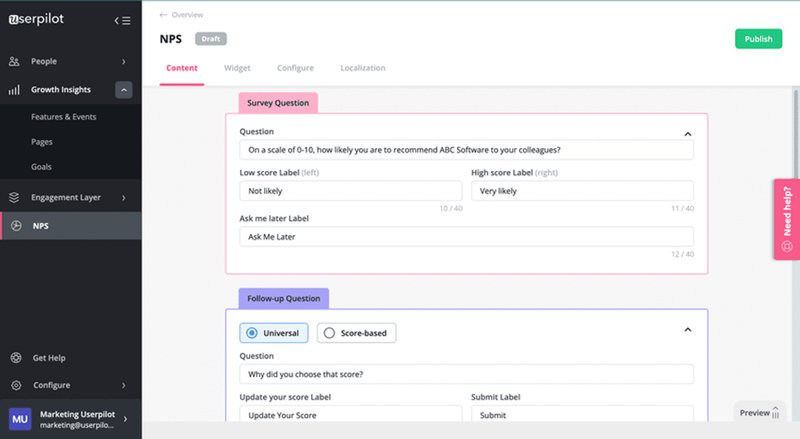Click the Survey Question section label

278,103
